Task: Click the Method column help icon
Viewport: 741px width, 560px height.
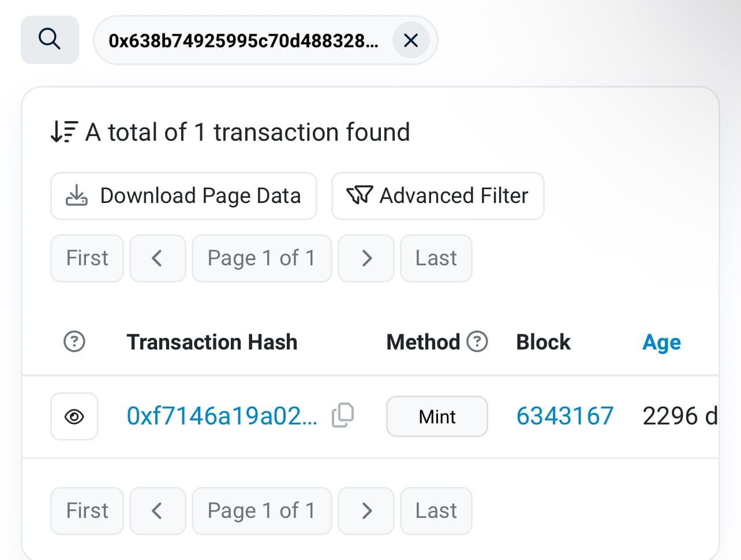Action: 477,342
